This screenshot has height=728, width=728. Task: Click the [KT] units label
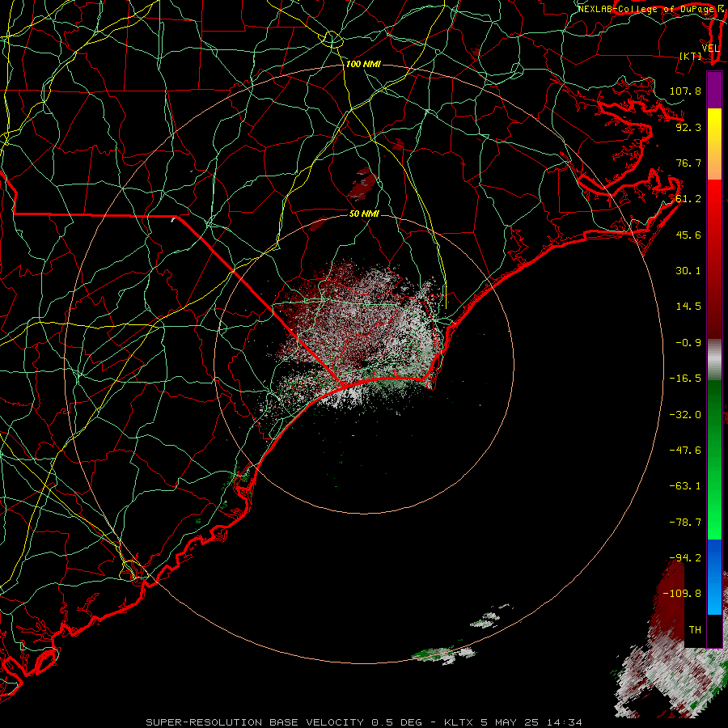tap(691, 56)
